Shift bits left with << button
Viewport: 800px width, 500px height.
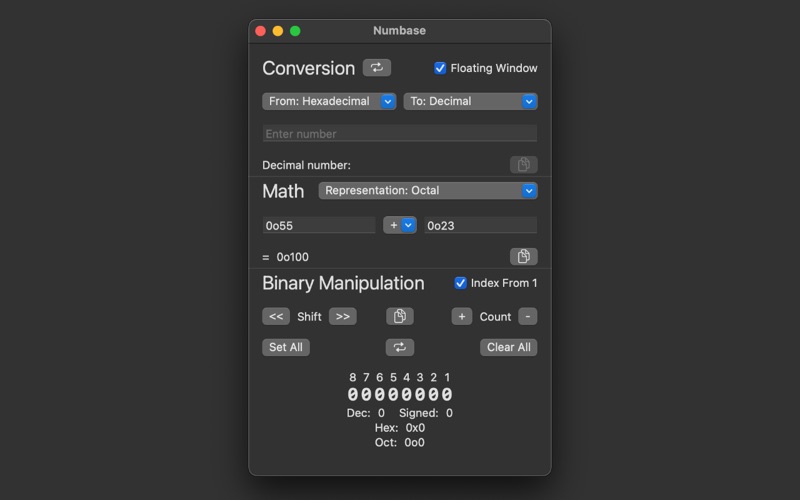tap(276, 316)
